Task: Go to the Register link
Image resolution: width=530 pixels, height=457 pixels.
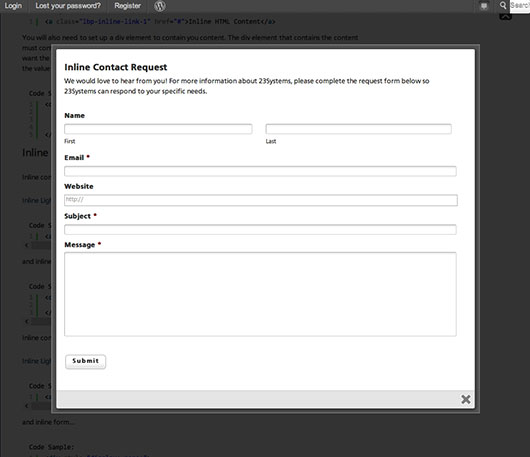Action: pos(127,6)
